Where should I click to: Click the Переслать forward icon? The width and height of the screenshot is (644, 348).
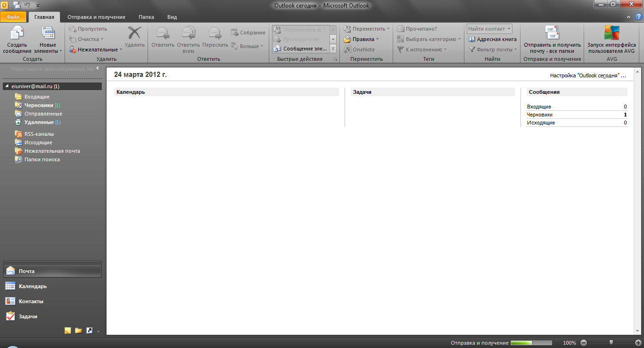click(215, 38)
